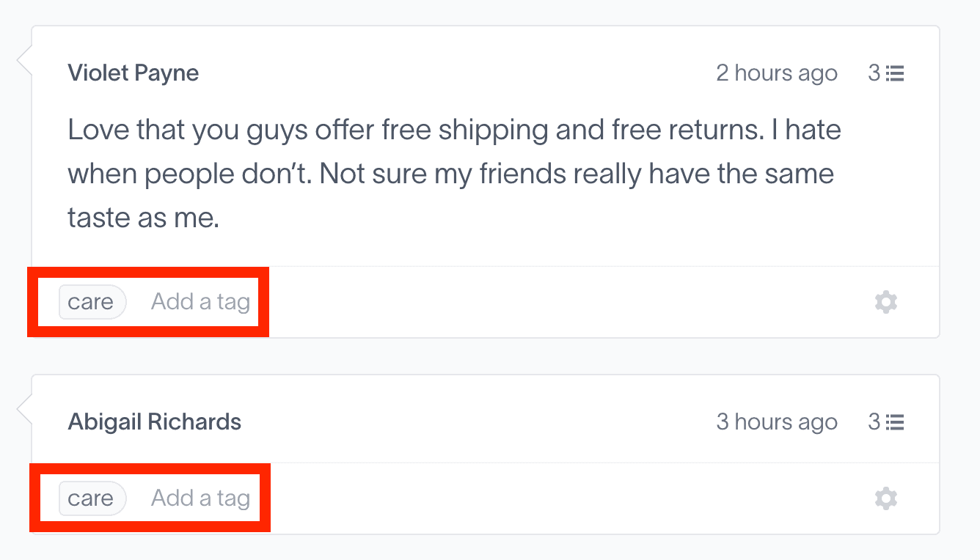Focus "Add a tag" field under Abigail Richards
Screen dimensions: 980x560
200,498
